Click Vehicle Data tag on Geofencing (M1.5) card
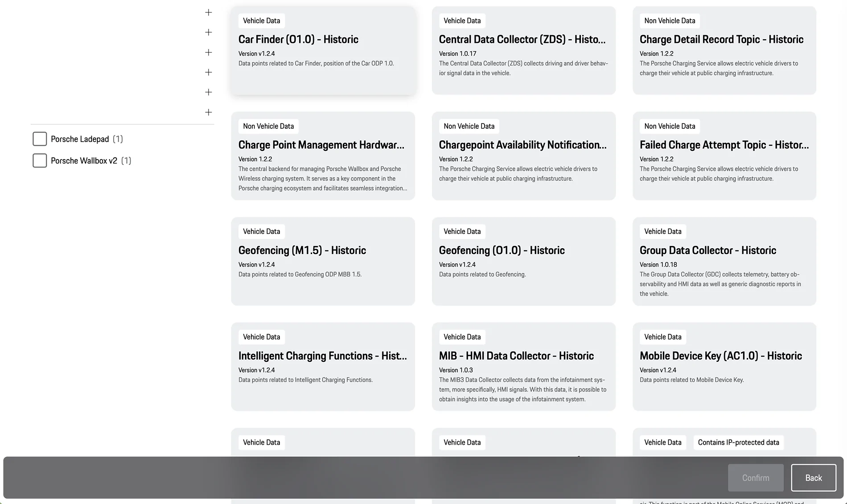 point(262,231)
